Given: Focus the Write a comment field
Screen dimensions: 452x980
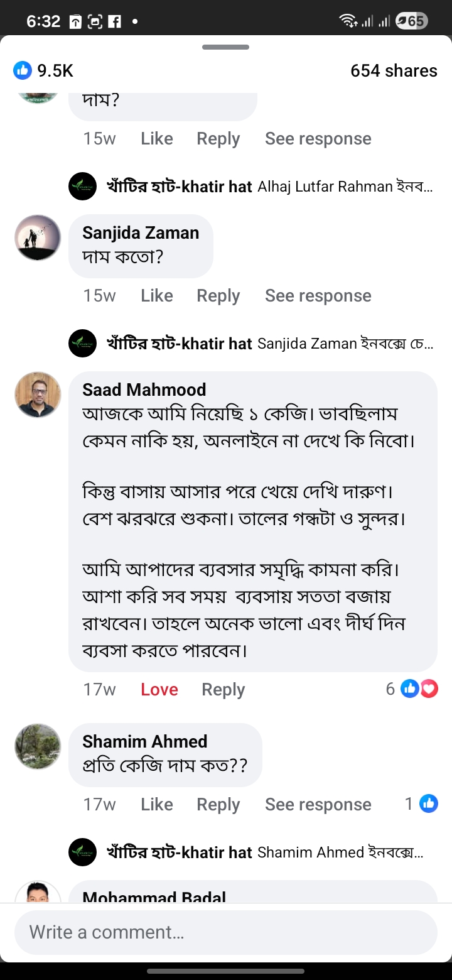Looking at the screenshot, I should coord(226,932).
